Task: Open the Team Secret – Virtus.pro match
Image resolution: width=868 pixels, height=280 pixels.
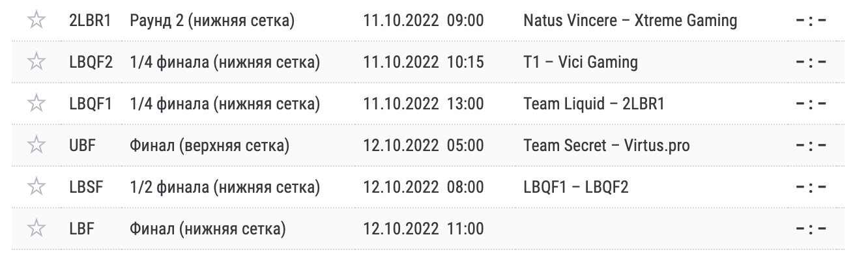Action: [x=607, y=146]
